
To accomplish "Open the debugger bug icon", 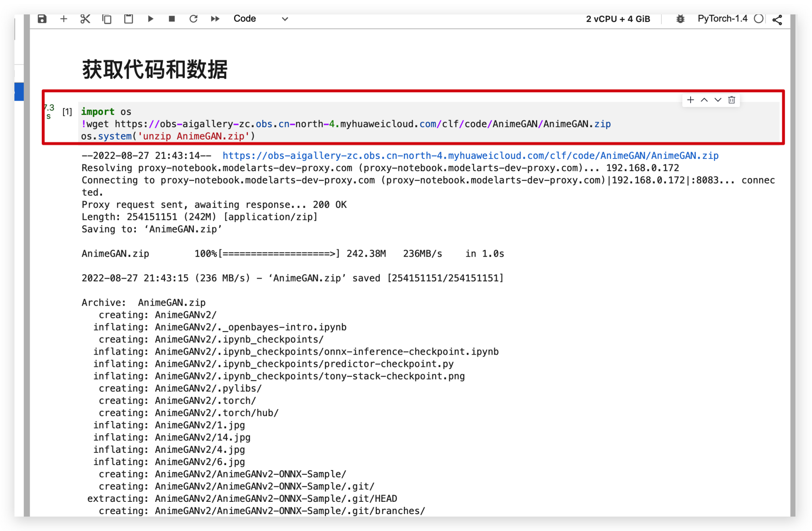I will coord(680,19).
